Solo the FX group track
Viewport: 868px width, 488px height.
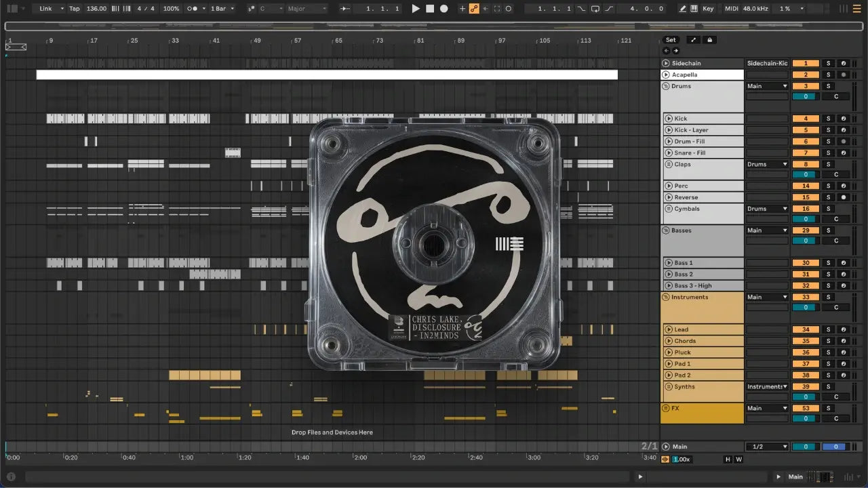pyautogui.click(x=828, y=408)
